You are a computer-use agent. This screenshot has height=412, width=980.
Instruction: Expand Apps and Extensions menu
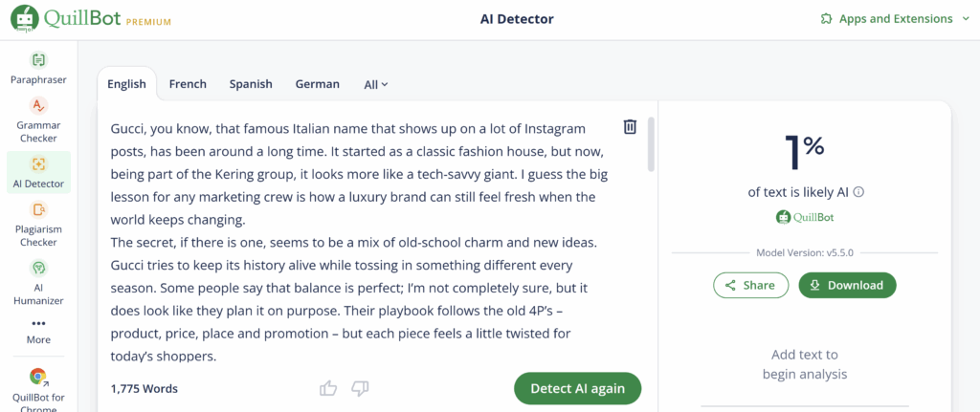(895, 19)
